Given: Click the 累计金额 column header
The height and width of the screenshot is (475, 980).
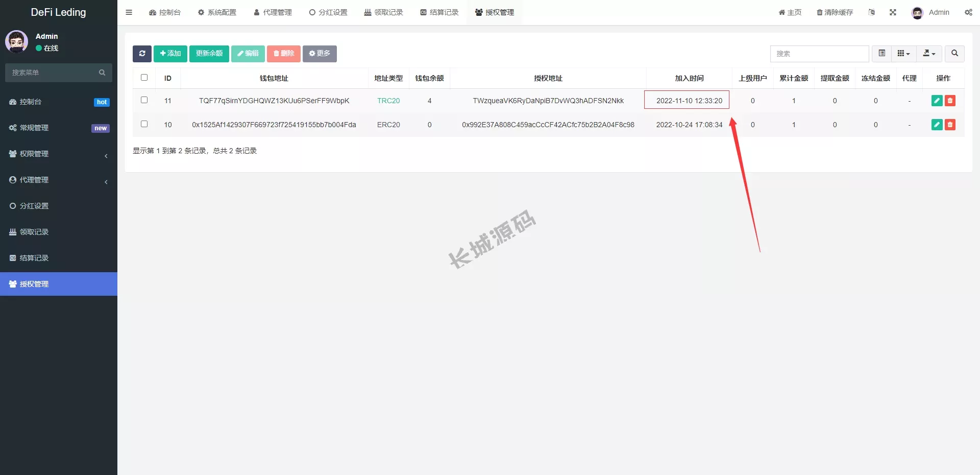Looking at the screenshot, I should [x=794, y=78].
